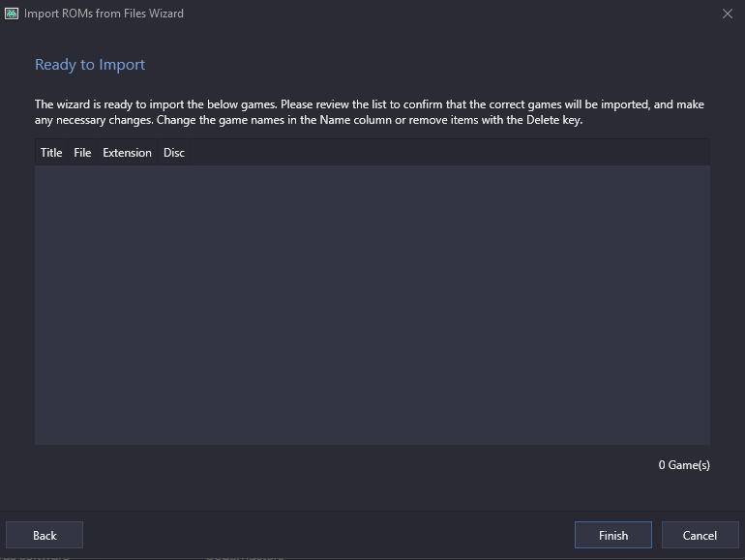
Task: Cancel the ROM import wizard
Action: (700, 535)
